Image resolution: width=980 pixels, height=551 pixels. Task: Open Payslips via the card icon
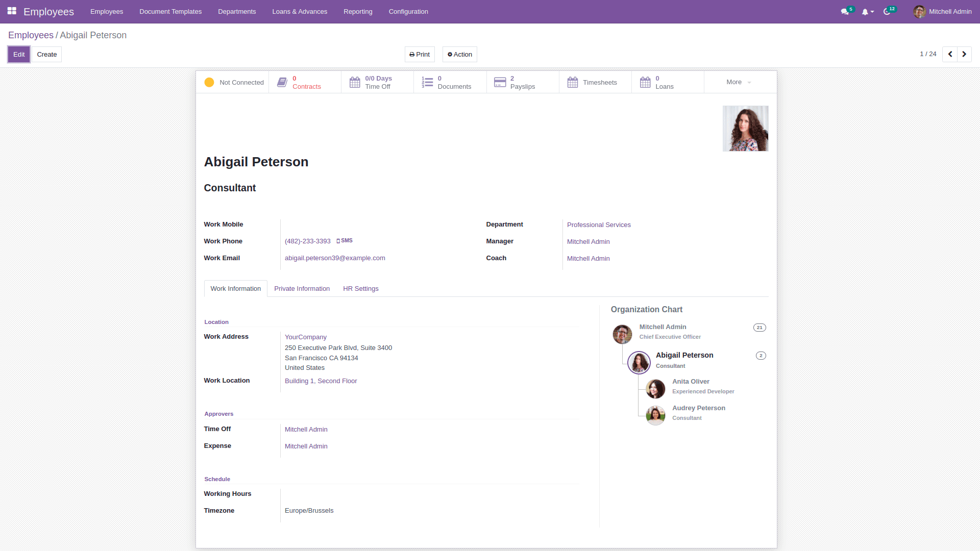tap(501, 82)
